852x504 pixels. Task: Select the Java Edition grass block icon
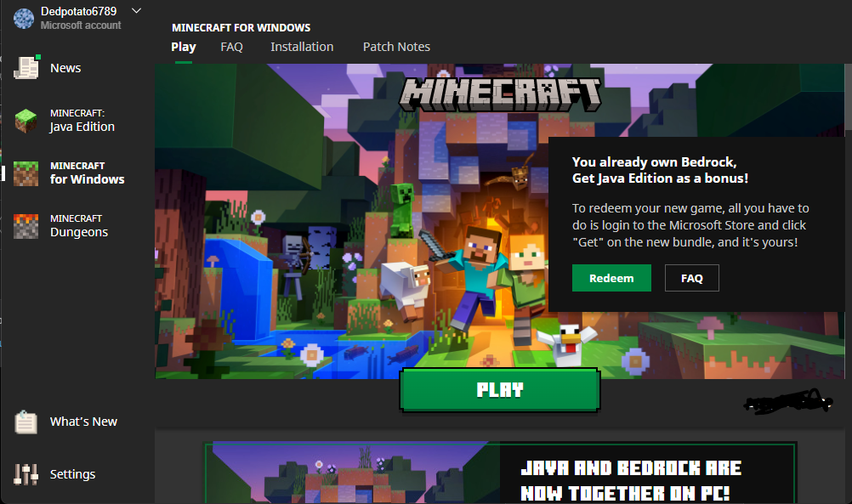tap(26, 121)
